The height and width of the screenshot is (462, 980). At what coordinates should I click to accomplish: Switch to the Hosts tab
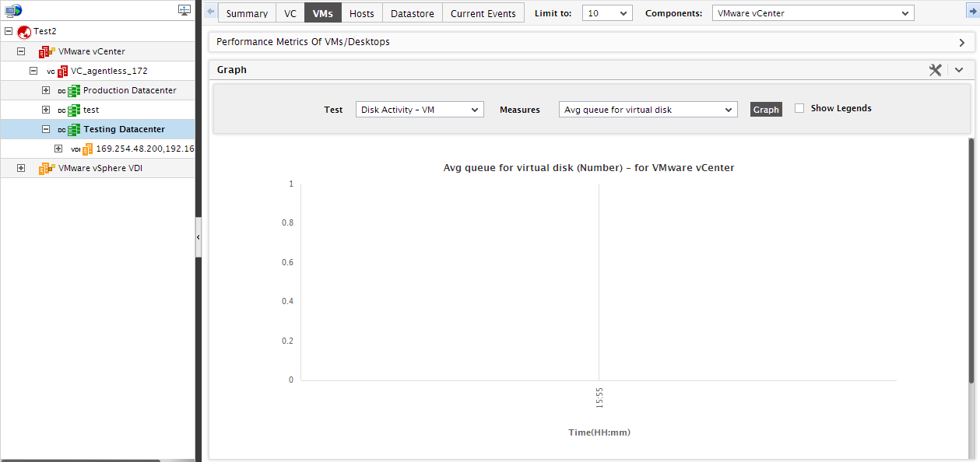click(x=362, y=13)
